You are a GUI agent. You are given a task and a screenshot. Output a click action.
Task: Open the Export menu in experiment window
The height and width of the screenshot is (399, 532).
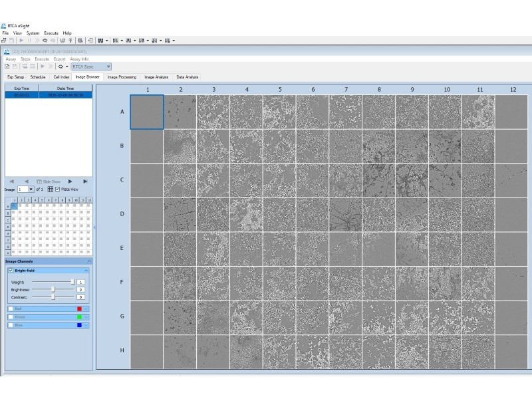[x=59, y=59]
